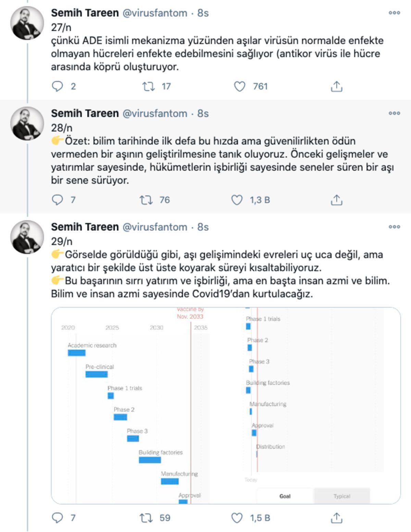Open the three-dot options menu on tweet 27/n
The width and height of the screenshot is (411, 532).
(395, 12)
